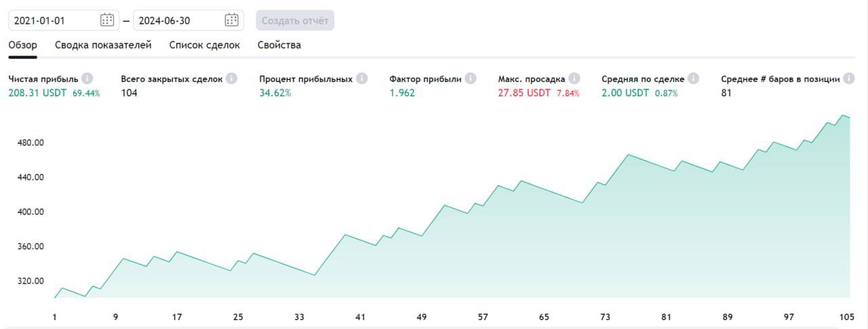Click the x-axis trade number 9
Screen dimensions: 868x329
(x=116, y=317)
